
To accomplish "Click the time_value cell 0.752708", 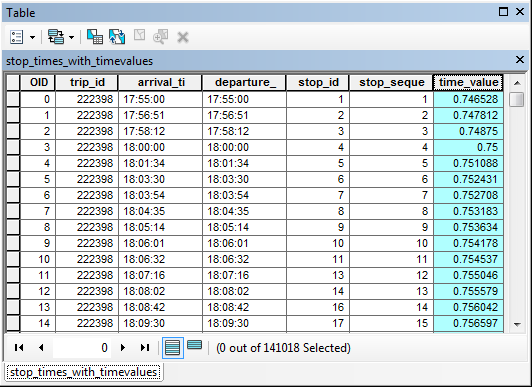I will (468, 195).
